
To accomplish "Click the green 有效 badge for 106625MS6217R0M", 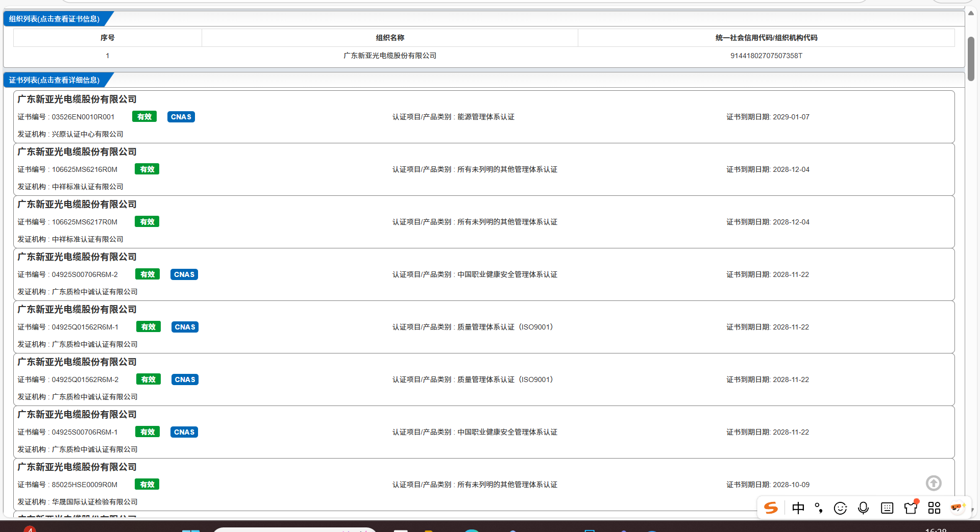I will 147,222.
